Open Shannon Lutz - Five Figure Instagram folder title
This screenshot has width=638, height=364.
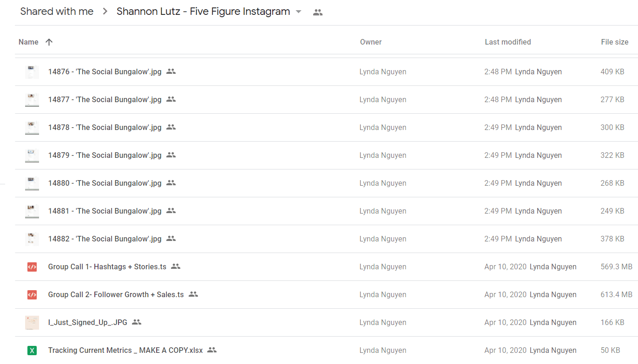pos(203,12)
